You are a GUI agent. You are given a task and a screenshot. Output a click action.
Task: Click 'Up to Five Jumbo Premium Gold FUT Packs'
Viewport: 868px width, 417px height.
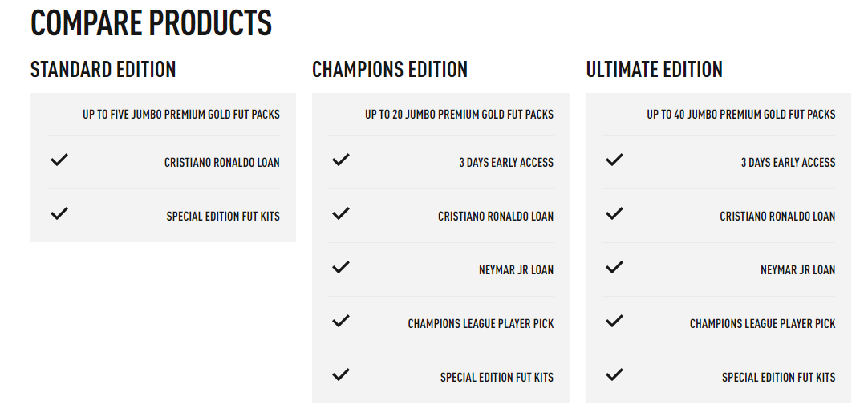coord(181,115)
